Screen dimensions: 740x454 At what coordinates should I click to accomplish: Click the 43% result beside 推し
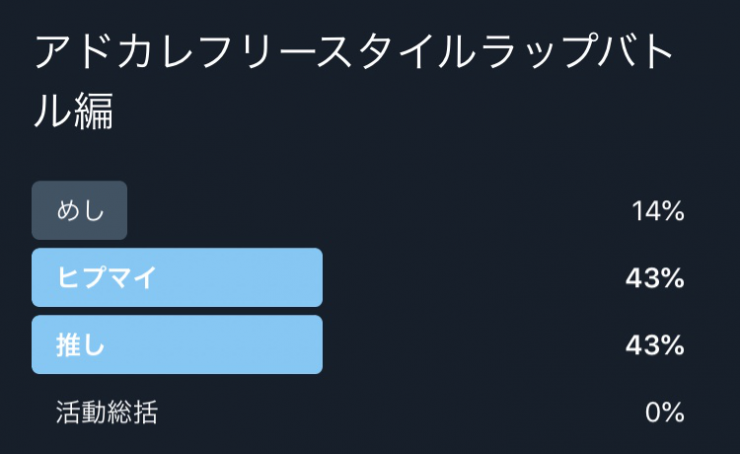(655, 345)
